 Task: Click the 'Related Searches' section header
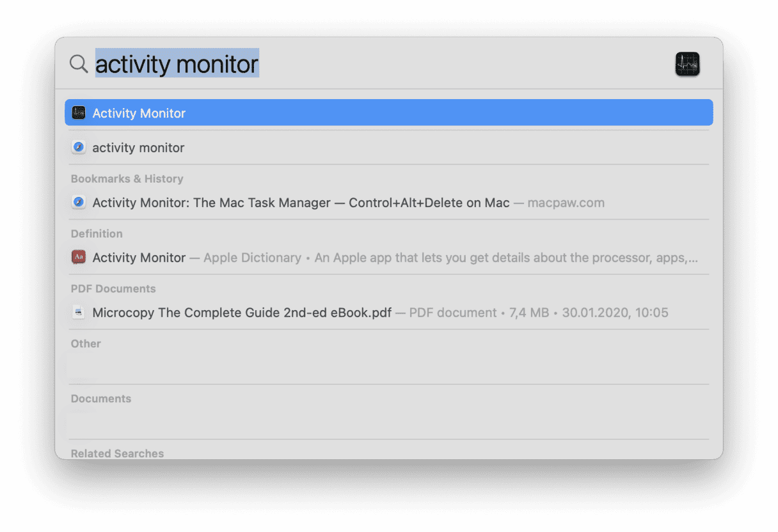(117, 453)
